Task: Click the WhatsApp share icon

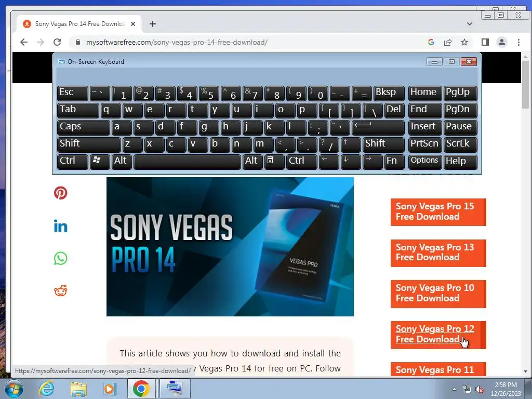Action: click(x=60, y=258)
